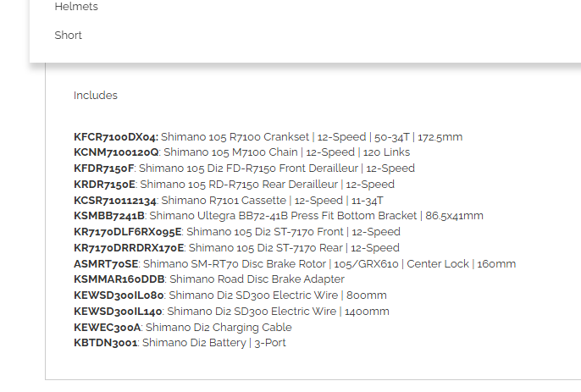The image size is (581, 392).
Task: Click the KFDR7150F front derailleur entry
Action: [x=244, y=168]
